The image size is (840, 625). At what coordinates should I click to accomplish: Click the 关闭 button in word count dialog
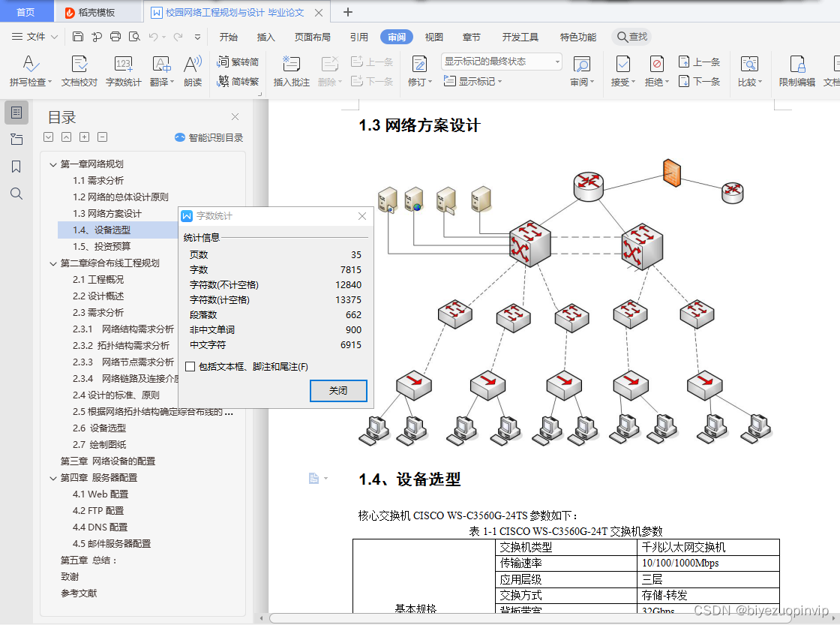(338, 391)
